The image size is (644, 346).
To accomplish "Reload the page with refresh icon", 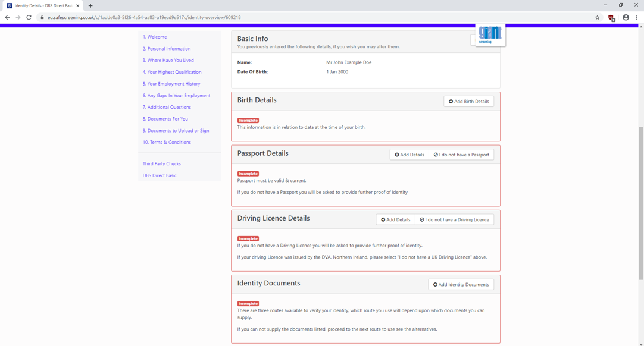I will click(29, 18).
